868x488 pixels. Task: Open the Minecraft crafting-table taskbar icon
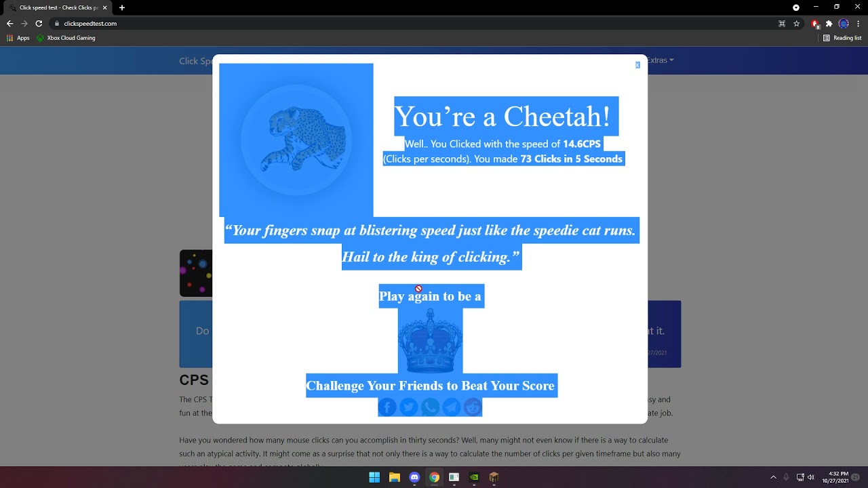point(494,477)
